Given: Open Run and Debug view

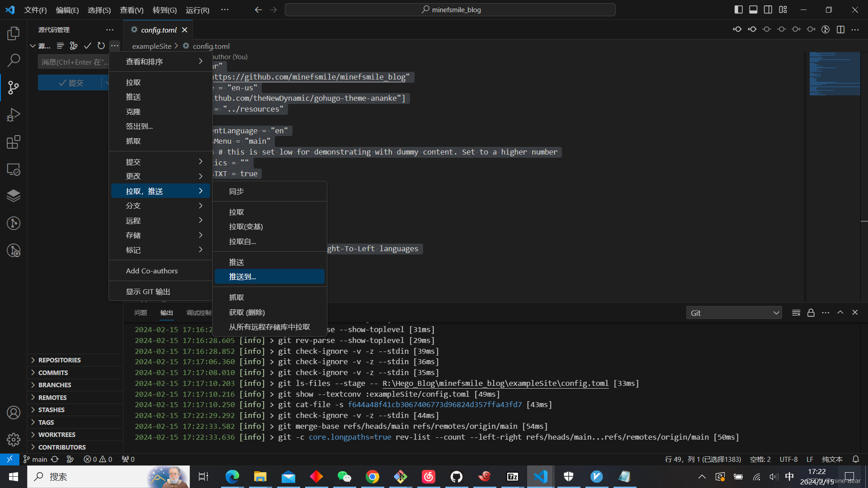Looking at the screenshot, I should (x=14, y=115).
